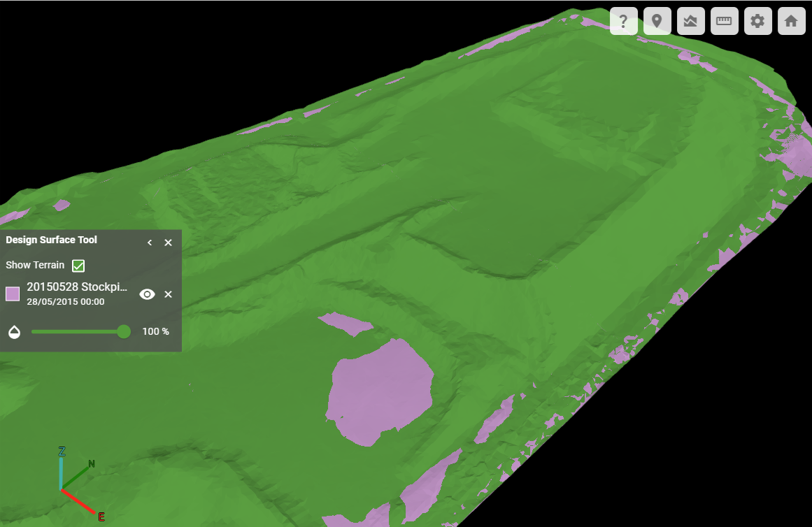Open the help question mark button
This screenshot has width=812, height=527.
tap(623, 21)
